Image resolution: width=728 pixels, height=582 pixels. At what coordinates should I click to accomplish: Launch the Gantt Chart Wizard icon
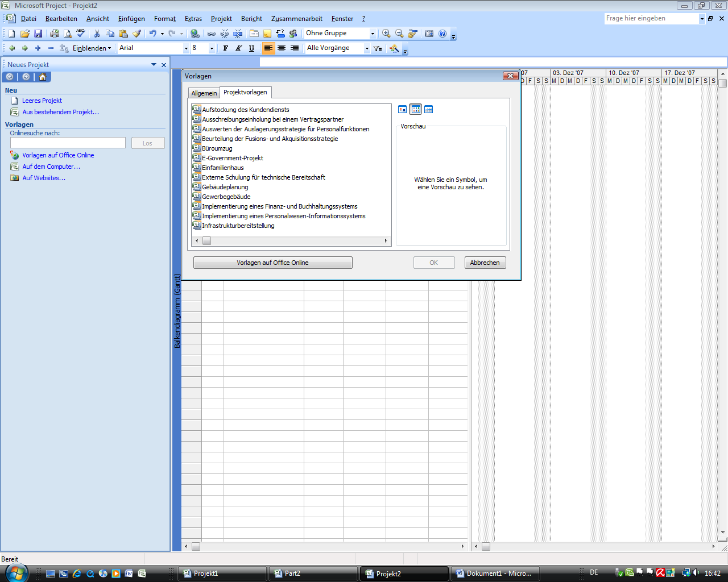pyautogui.click(x=394, y=48)
